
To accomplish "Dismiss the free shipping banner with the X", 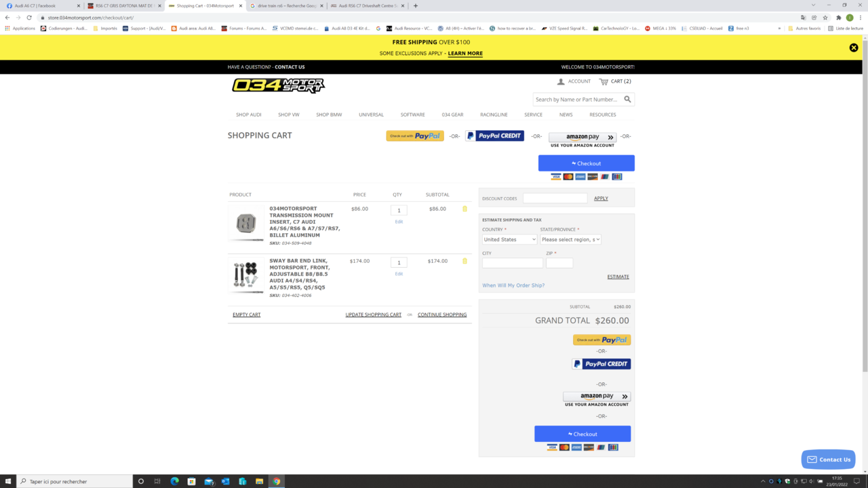I will click(854, 47).
